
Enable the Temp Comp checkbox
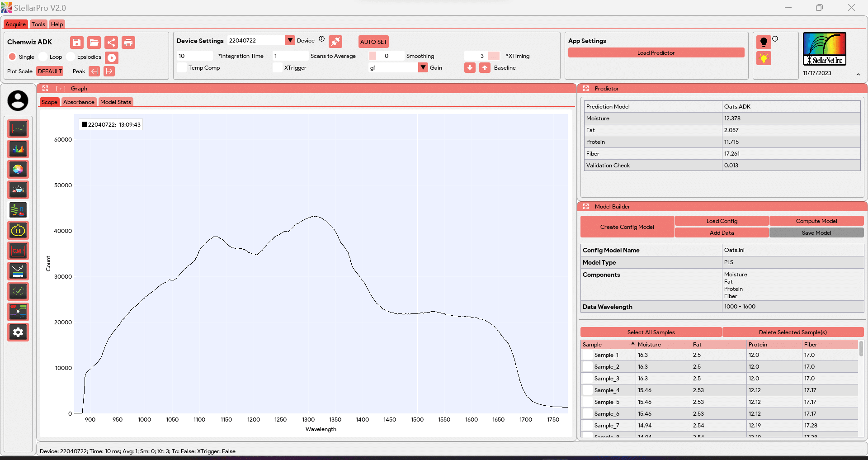click(182, 68)
